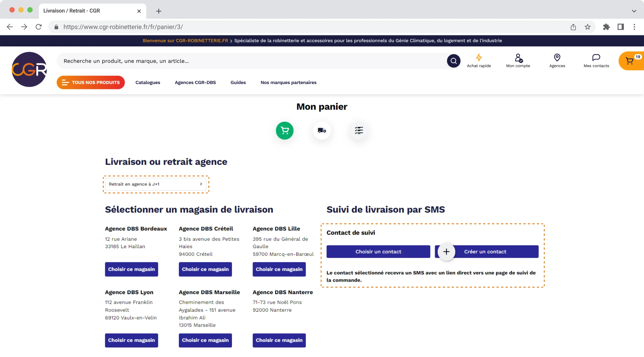Click the search magnifier button
Viewport: 644px width, 357px height.
click(x=453, y=61)
